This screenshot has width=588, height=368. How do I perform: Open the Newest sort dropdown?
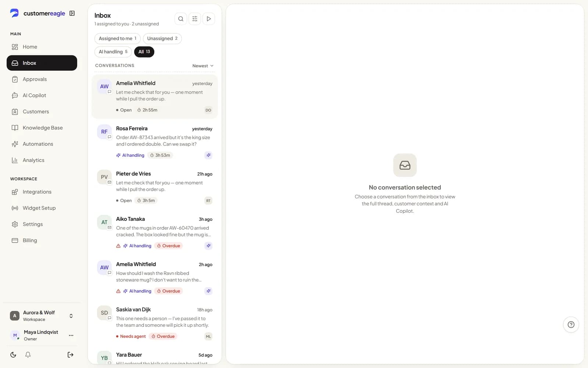click(x=203, y=66)
